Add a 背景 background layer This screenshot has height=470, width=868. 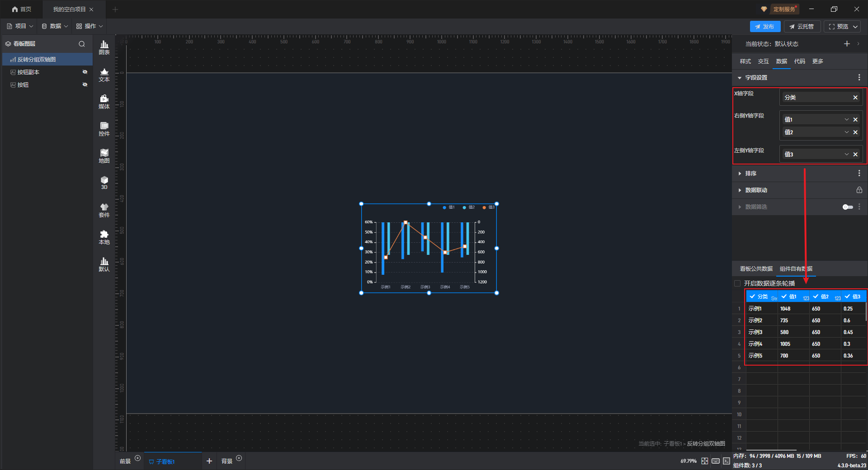(239, 458)
